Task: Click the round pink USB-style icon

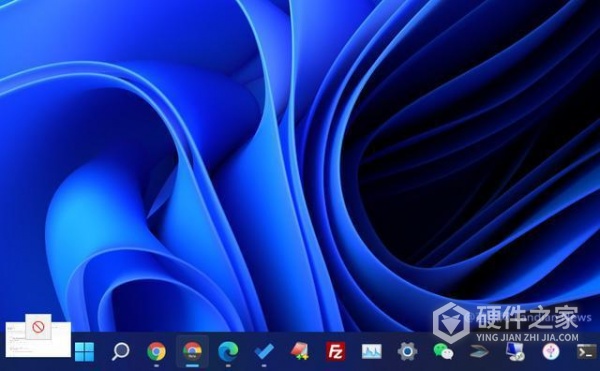Action: pos(551,351)
